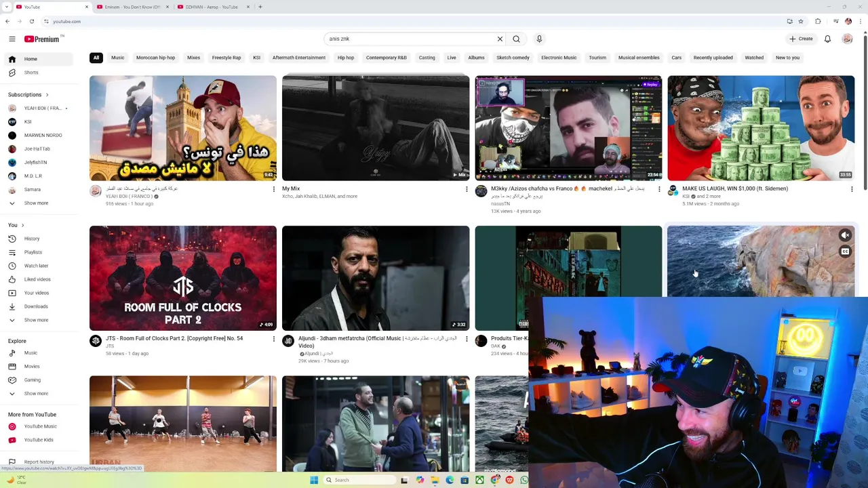Open the M3kky Azizos vs Franco thumbnail
The height and width of the screenshot is (488, 868).
[x=568, y=128]
